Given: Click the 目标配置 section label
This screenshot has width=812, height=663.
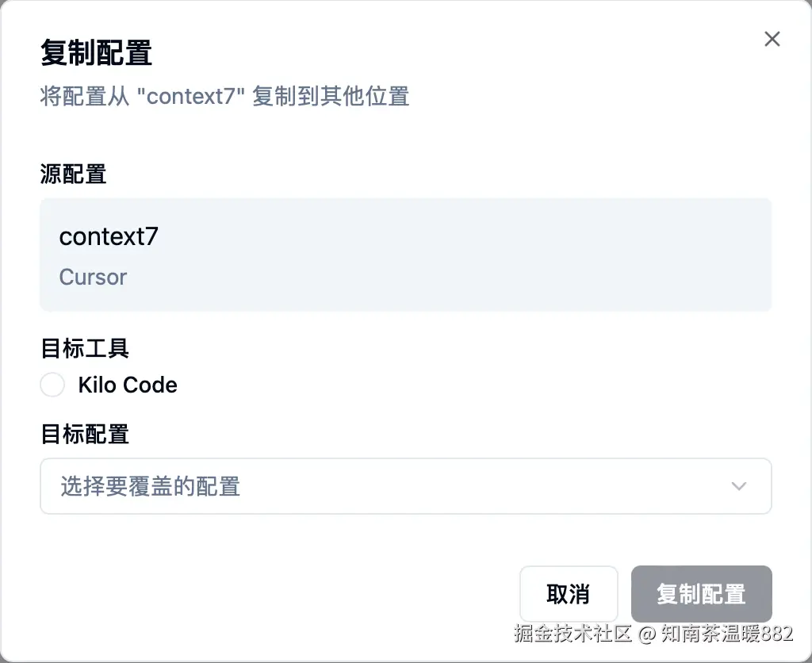Looking at the screenshot, I should (84, 434).
